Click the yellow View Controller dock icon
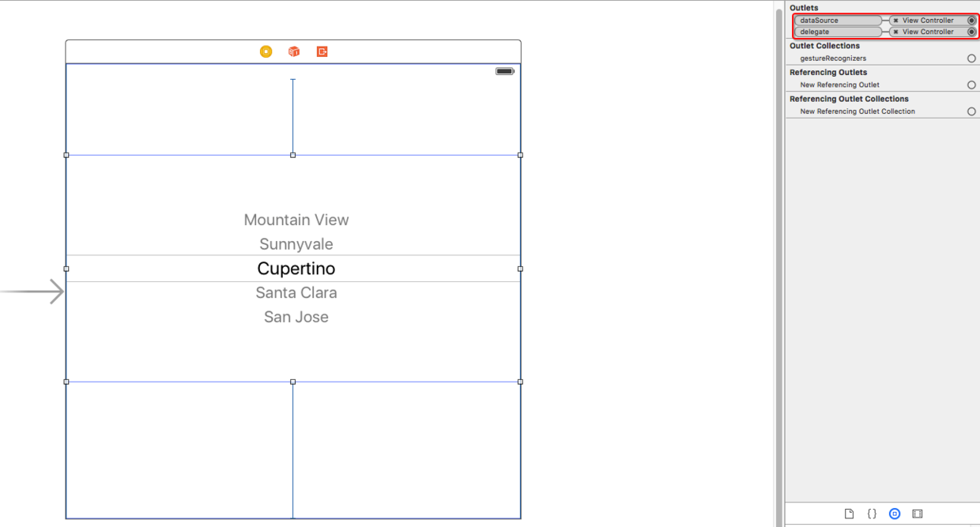Screen dimensions: 980x527 pyautogui.click(x=266, y=51)
